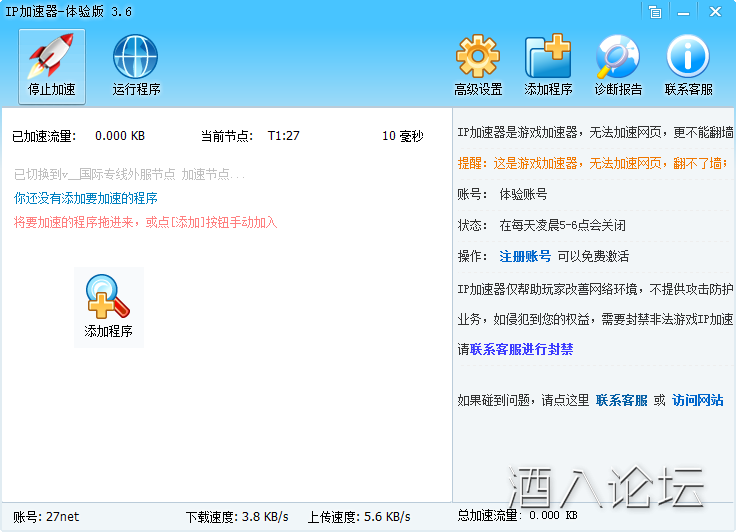
Task: Click the 联系客服 link beside 访问网站
Action: (622, 400)
